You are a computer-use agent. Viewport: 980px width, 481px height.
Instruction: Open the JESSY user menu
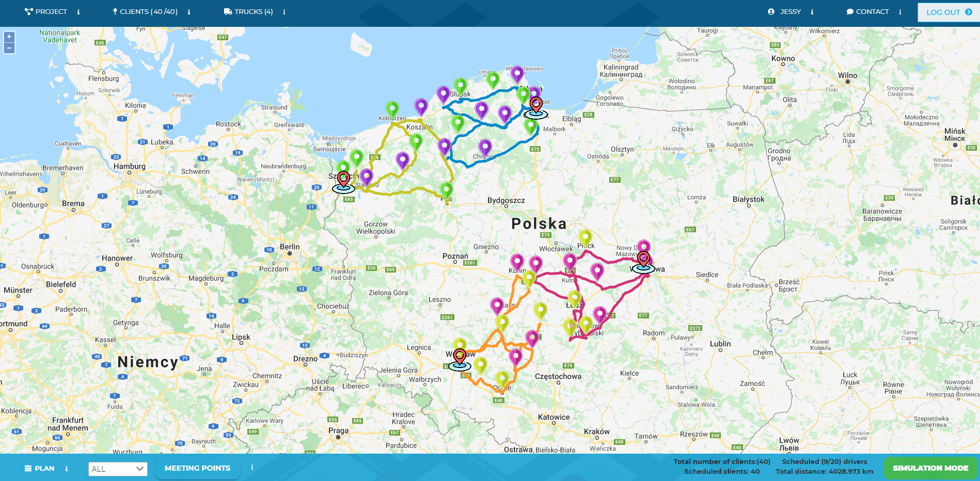click(x=784, y=11)
